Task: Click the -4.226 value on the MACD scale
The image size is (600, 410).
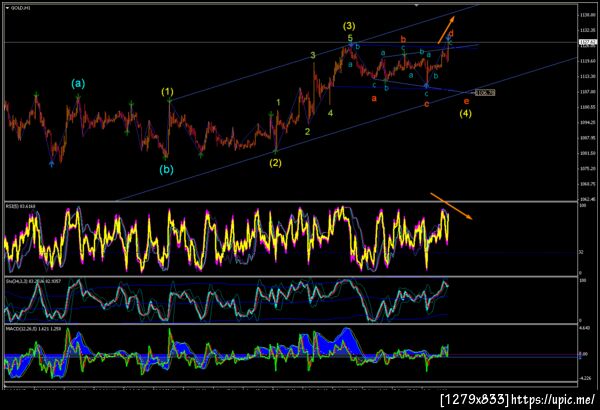Action: coord(585,378)
